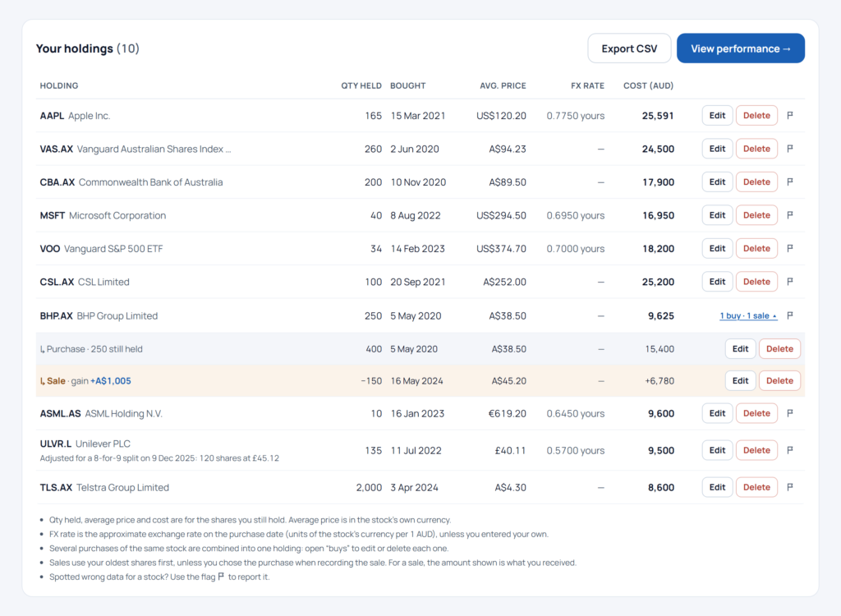The height and width of the screenshot is (616, 841).
Task: Delete the BHP.AX sale of 150 shares
Action: [x=779, y=381]
